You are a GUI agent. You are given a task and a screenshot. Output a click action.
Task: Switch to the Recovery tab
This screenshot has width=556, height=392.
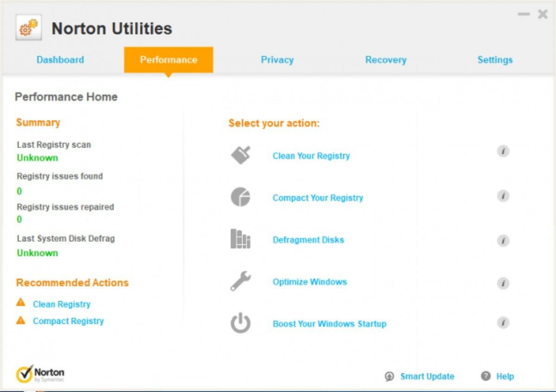pos(386,59)
